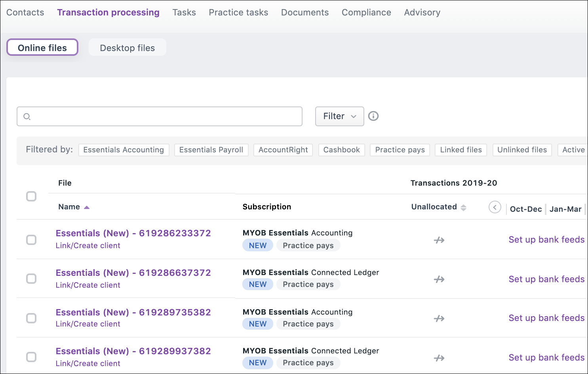Sort the Unallocated column using its arrows

(x=463, y=207)
